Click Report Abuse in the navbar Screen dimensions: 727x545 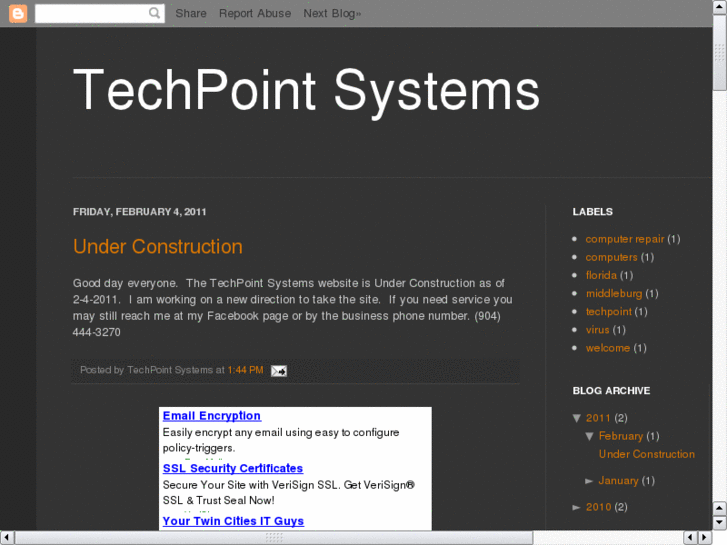[x=255, y=13]
